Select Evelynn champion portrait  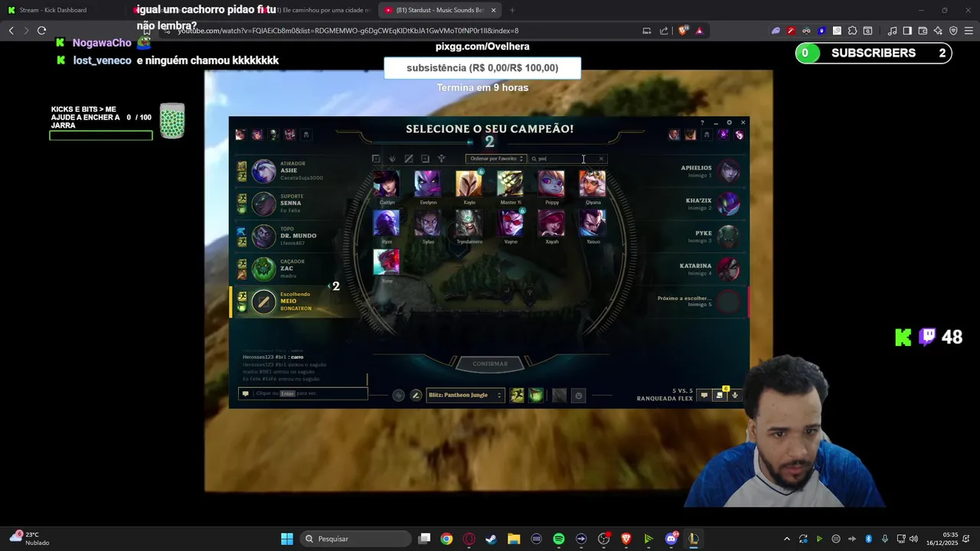coord(428,184)
